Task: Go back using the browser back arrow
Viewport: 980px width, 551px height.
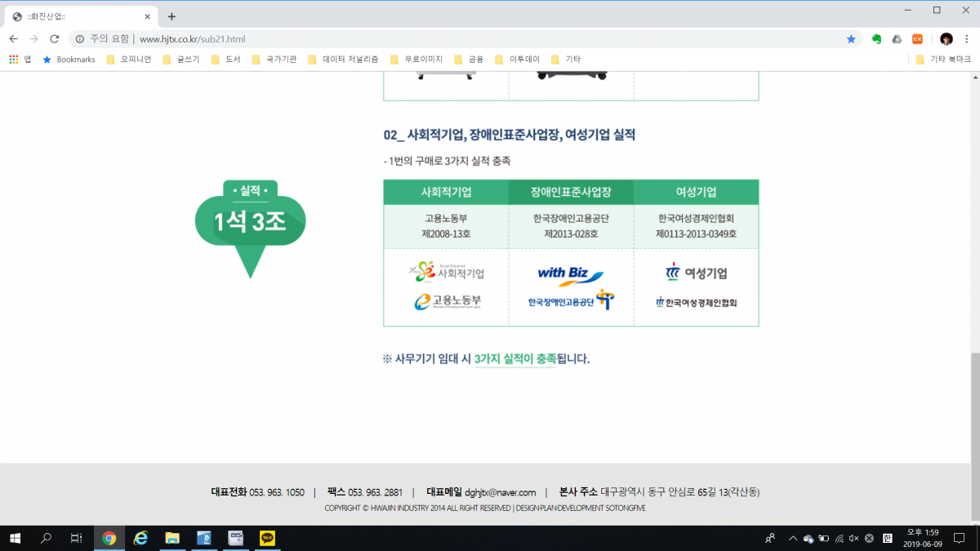Action: pos(13,38)
